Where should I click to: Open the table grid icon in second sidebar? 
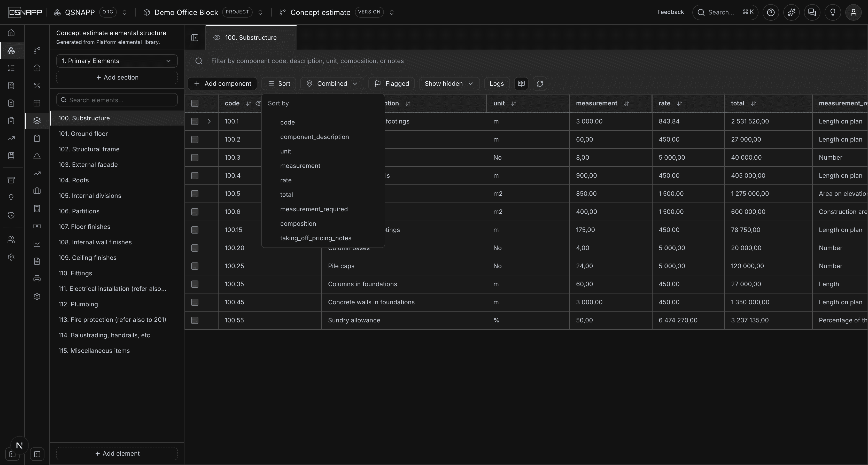[x=37, y=103]
